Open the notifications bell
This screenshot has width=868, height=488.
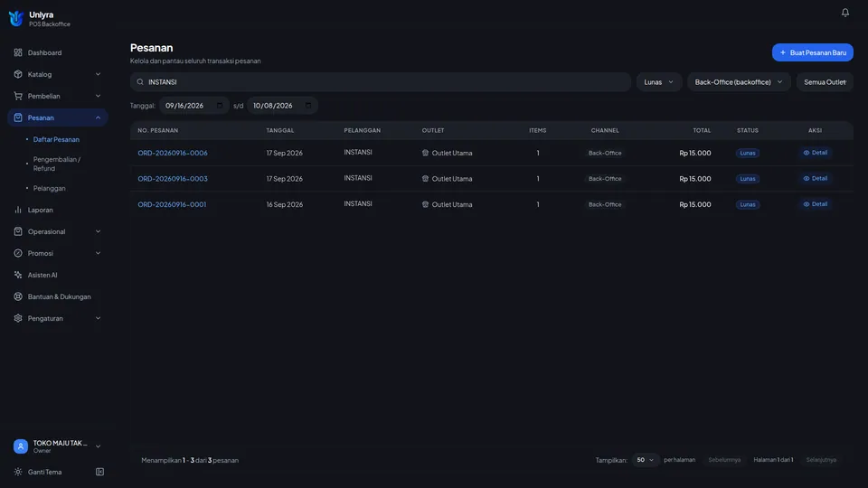(844, 12)
